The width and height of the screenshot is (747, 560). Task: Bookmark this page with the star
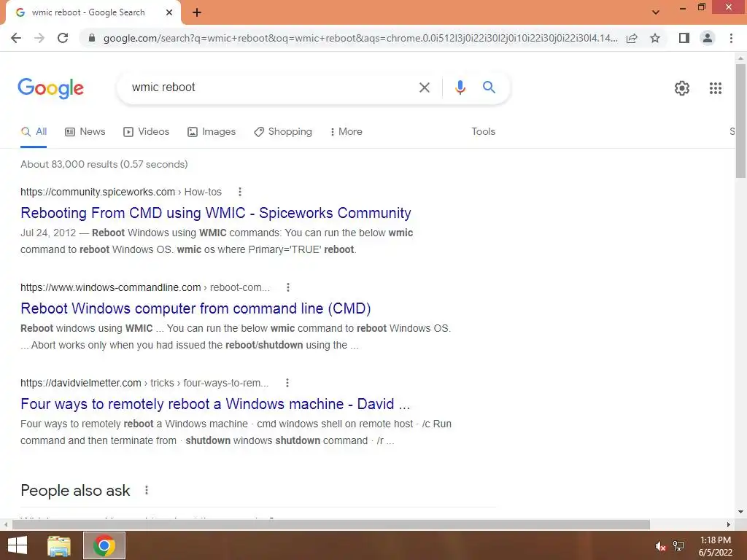(x=655, y=38)
